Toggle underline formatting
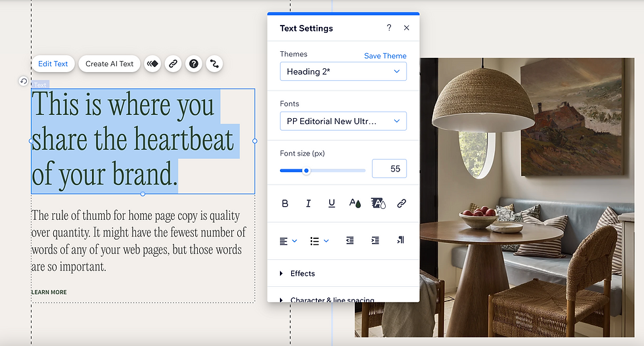Viewport: 644px width, 346px height. click(x=332, y=203)
